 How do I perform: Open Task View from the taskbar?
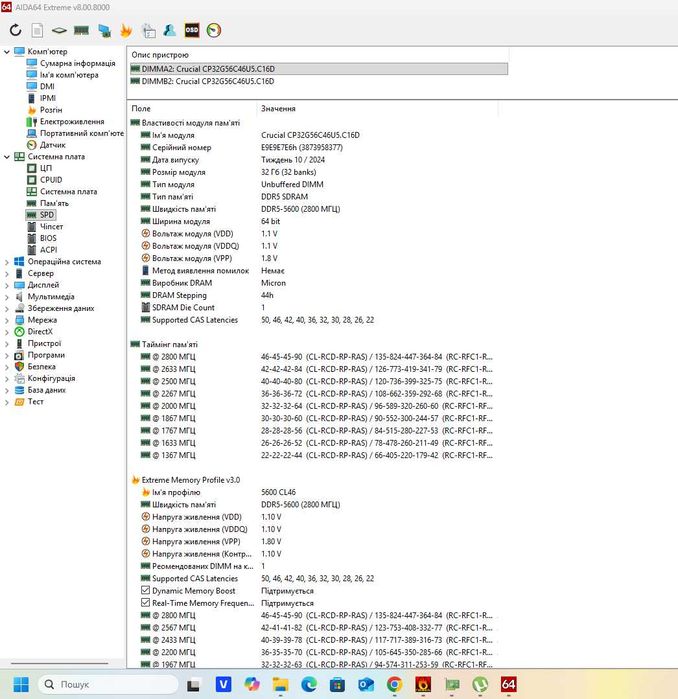click(193, 684)
